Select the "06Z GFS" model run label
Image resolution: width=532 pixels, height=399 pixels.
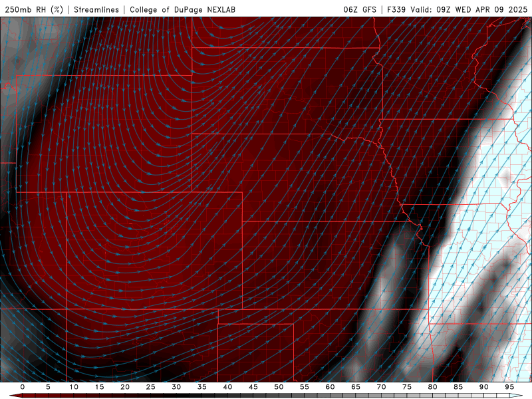coord(360,9)
